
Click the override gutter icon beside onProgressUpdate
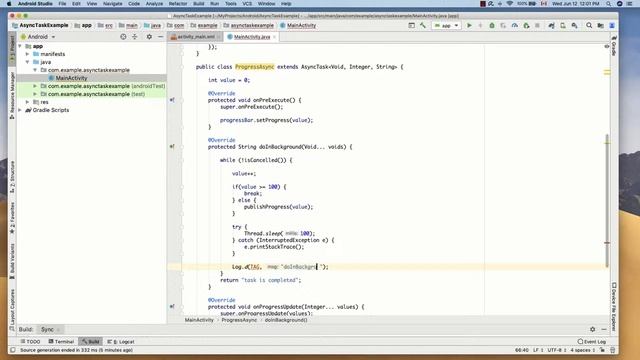click(172, 307)
